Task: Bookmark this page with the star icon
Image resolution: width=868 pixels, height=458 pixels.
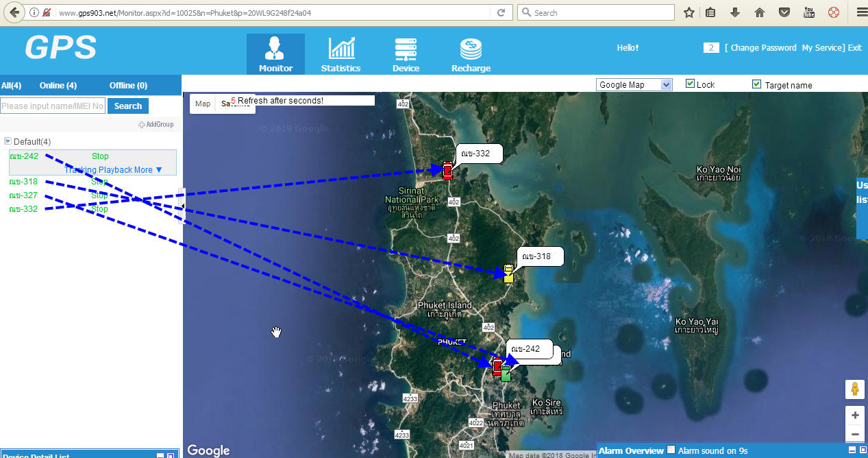Action: pos(689,12)
